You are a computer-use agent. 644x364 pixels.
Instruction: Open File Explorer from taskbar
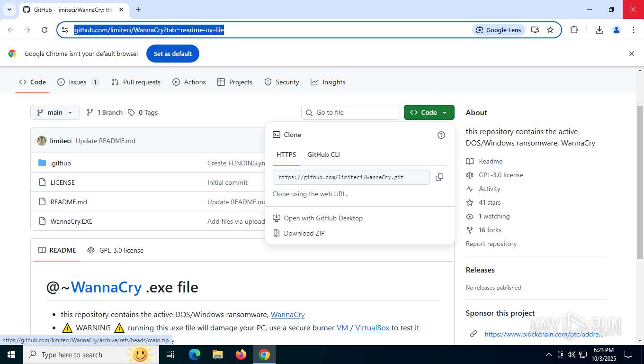tap(218, 355)
